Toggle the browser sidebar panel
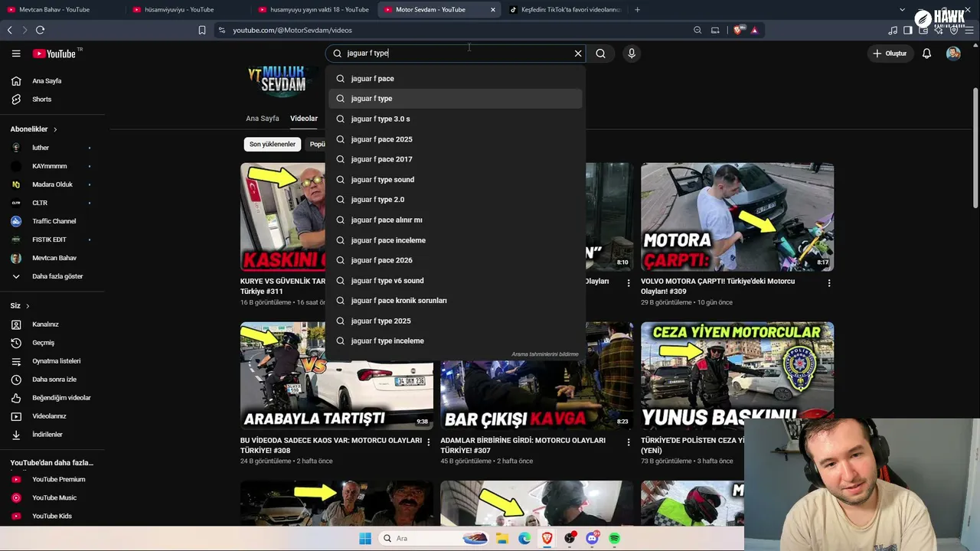This screenshot has height=551, width=980. tap(908, 30)
